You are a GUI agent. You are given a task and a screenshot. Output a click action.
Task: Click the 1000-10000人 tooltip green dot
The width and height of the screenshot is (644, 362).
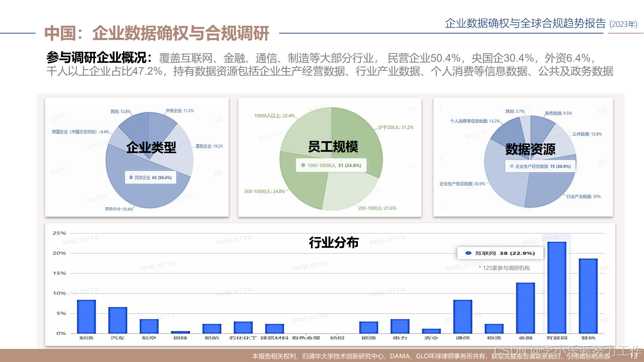pyautogui.click(x=303, y=165)
